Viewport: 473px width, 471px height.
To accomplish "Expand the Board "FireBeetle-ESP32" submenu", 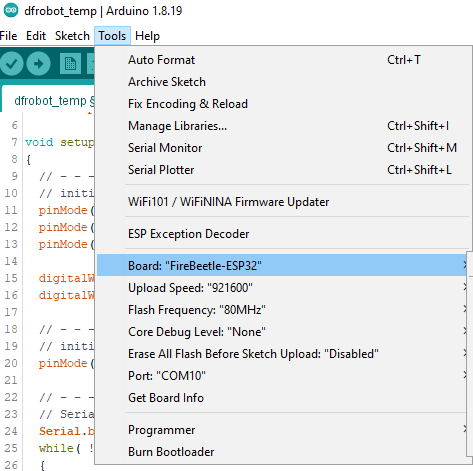I will tap(282, 265).
